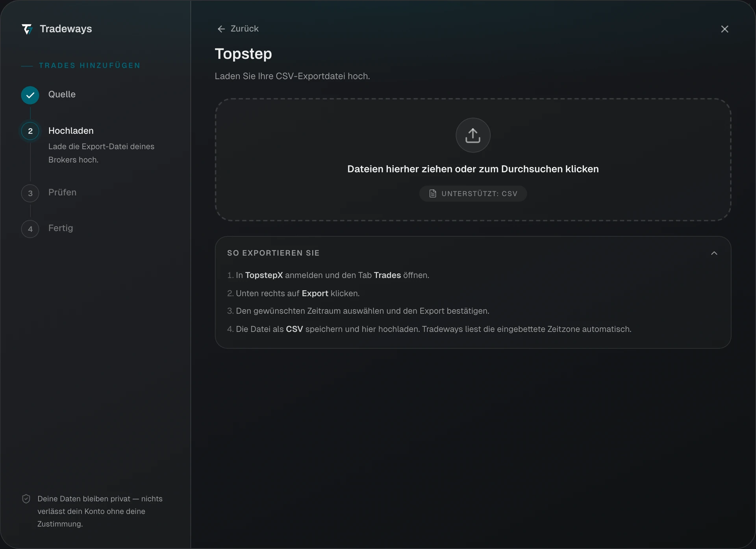
Task: Click 'Laden Sie Ihre CSV-Exportdatei hoch' text
Action: click(x=292, y=76)
